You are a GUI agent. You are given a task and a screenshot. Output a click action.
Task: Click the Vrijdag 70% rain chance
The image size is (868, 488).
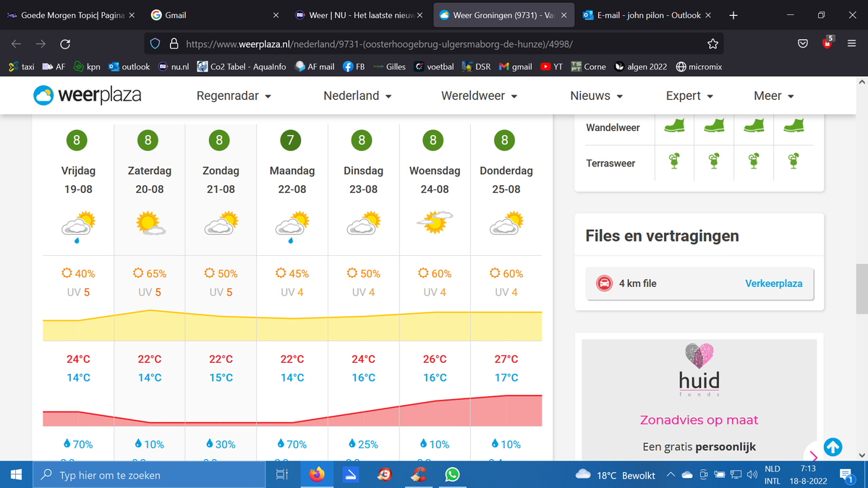coord(78,445)
